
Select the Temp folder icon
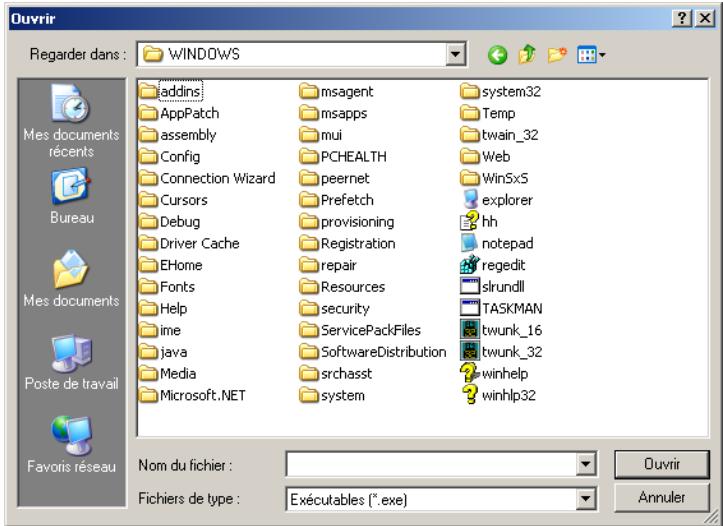470,113
